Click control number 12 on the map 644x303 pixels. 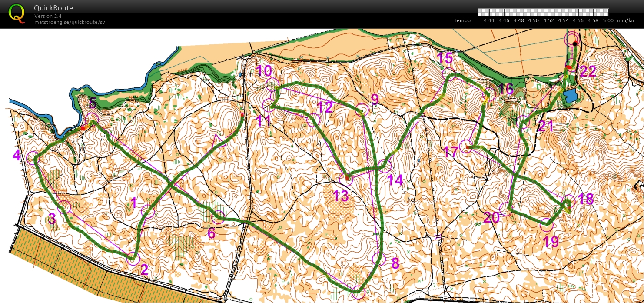(324, 107)
